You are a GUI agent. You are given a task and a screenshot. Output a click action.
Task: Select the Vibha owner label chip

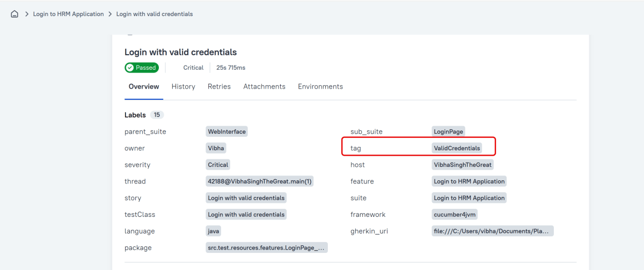pyautogui.click(x=216, y=148)
